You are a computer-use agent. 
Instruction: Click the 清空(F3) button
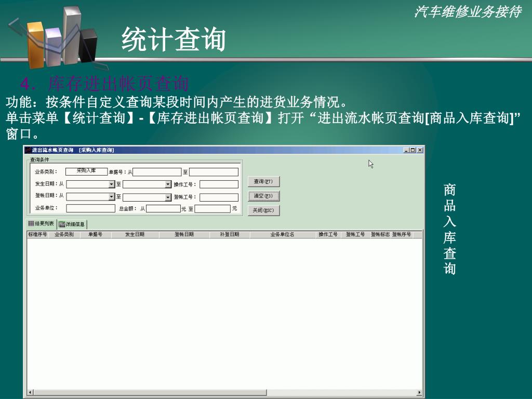click(263, 196)
